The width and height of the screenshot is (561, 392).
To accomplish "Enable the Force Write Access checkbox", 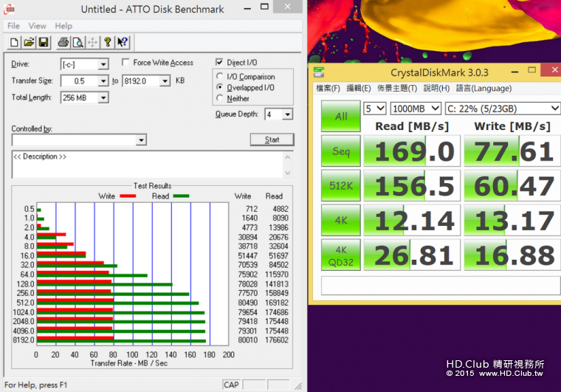I will [x=126, y=63].
